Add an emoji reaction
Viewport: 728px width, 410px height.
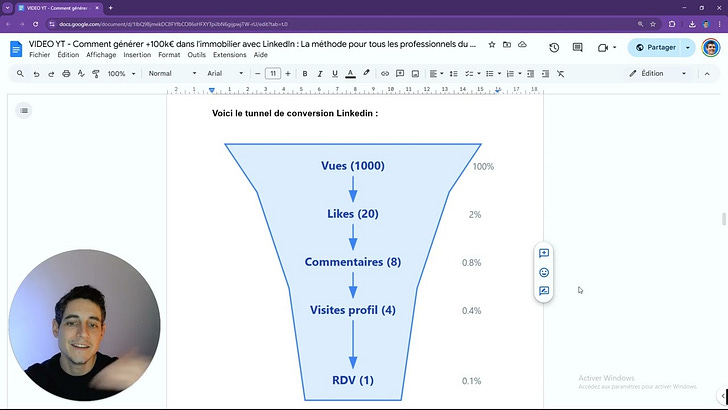[544, 272]
